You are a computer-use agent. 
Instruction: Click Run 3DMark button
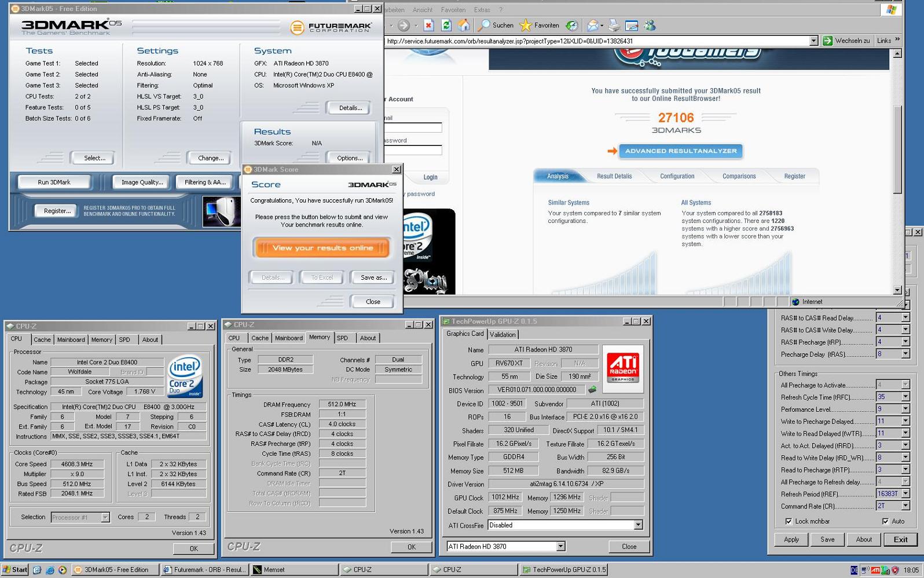pos(54,182)
